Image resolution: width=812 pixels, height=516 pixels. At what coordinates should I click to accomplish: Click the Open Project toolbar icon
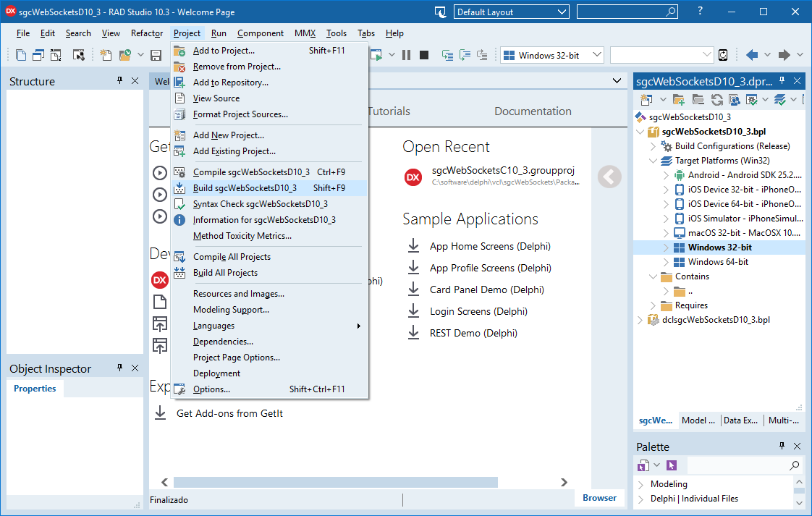point(124,55)
